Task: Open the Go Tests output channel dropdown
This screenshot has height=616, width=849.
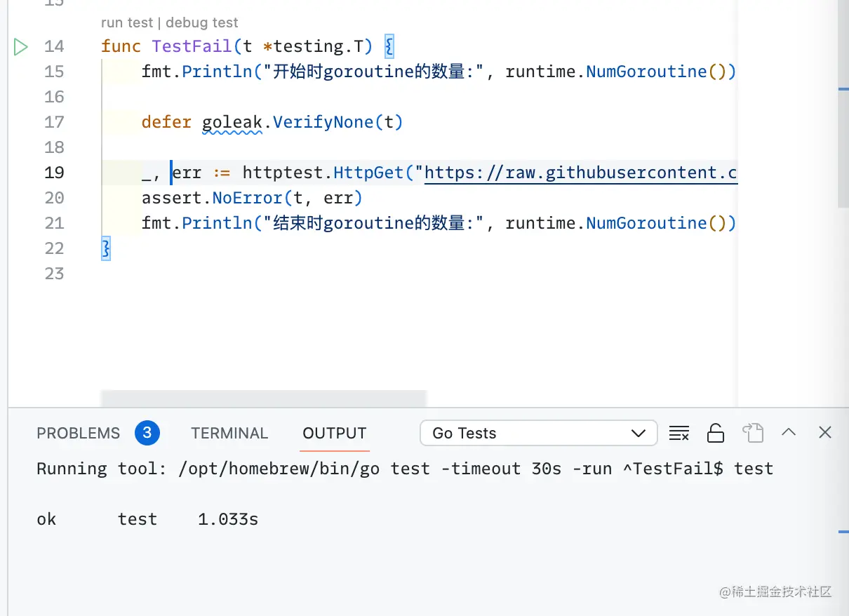Action: coord(539,433)
